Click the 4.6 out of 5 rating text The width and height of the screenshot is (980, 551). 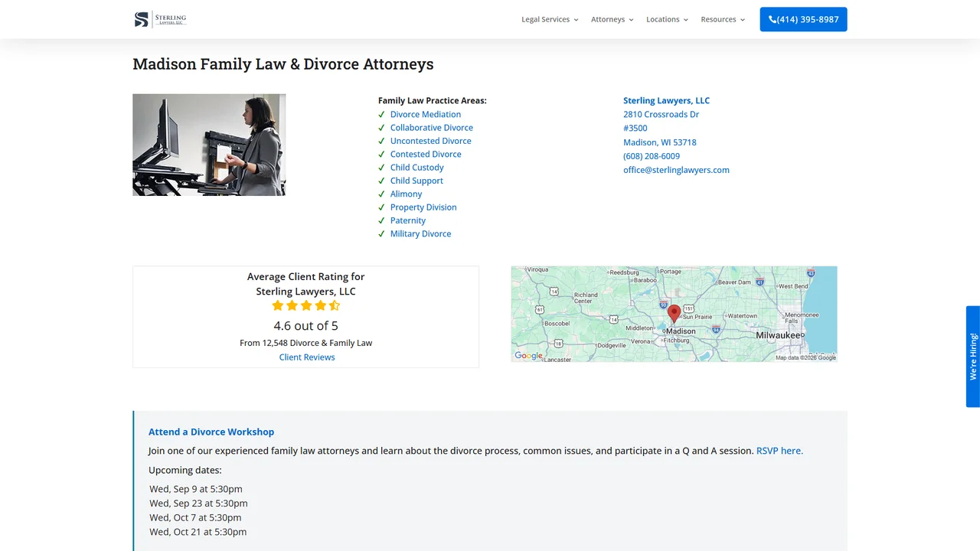305,325
